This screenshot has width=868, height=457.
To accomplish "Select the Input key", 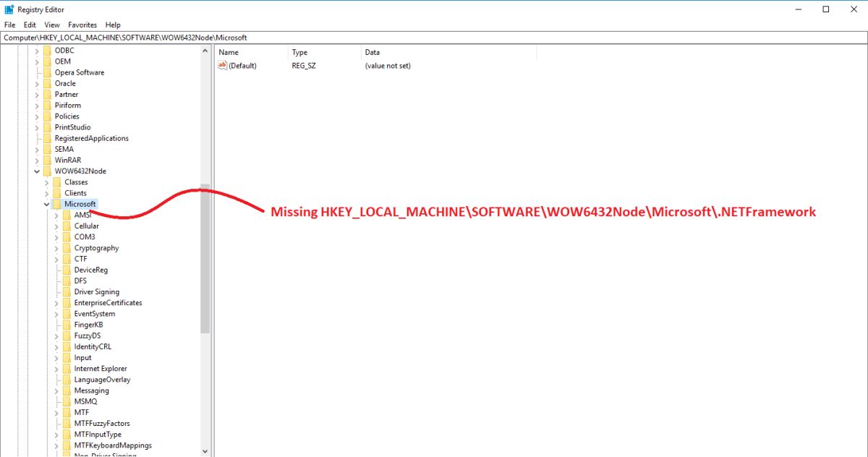I will coord(82,358).
